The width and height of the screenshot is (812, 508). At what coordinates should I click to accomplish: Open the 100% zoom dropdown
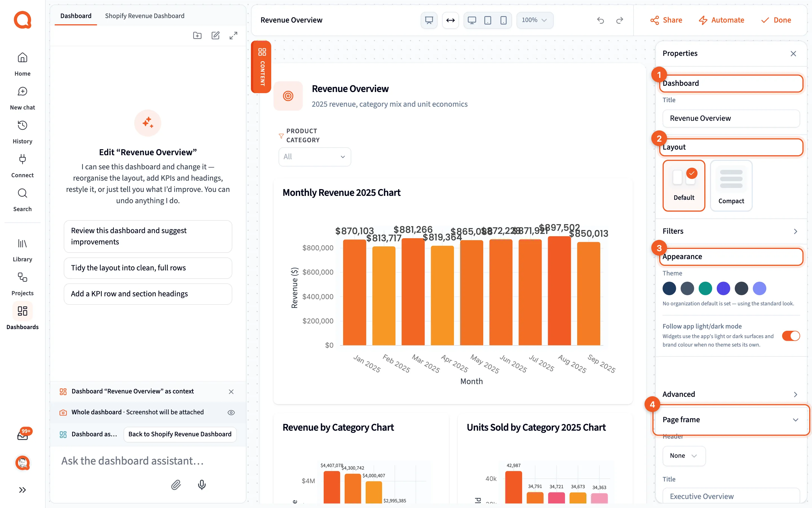click(x=535, y=20)
